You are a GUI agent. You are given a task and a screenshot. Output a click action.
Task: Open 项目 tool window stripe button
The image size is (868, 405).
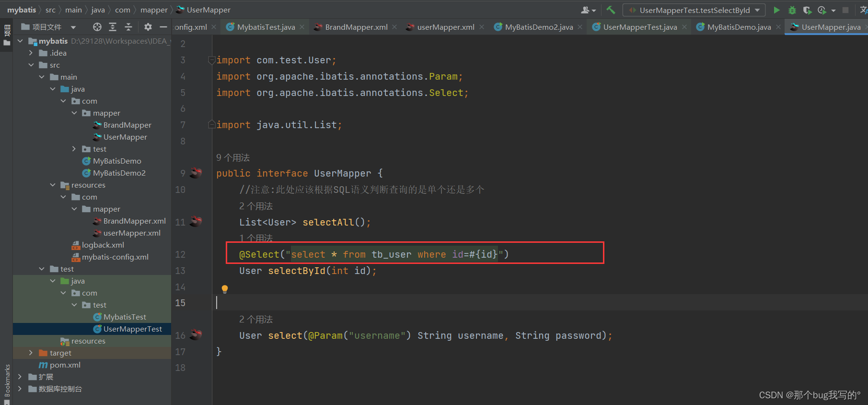click(x=7, y=35)
